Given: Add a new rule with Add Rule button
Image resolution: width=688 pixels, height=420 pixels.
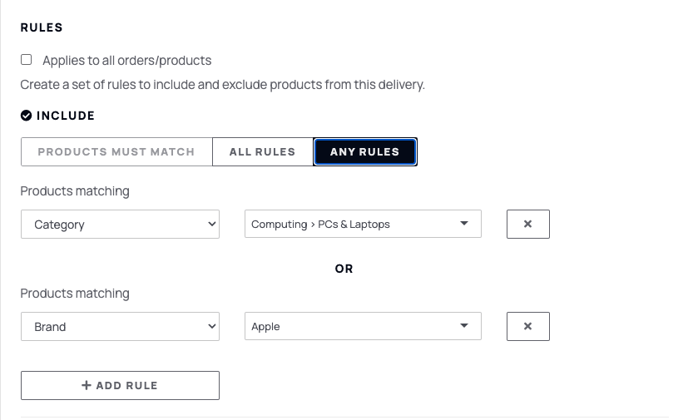Looking at the screenshot, I should pyautogui.click(x=120, y=385).
